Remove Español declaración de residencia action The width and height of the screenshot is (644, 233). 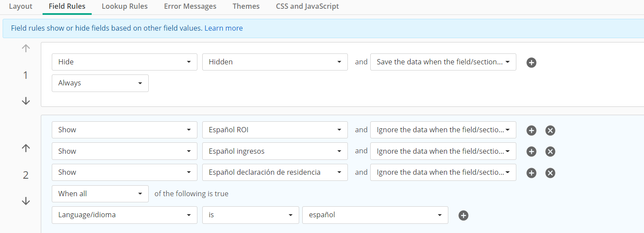pyautogui.click(x=550, y=173)
